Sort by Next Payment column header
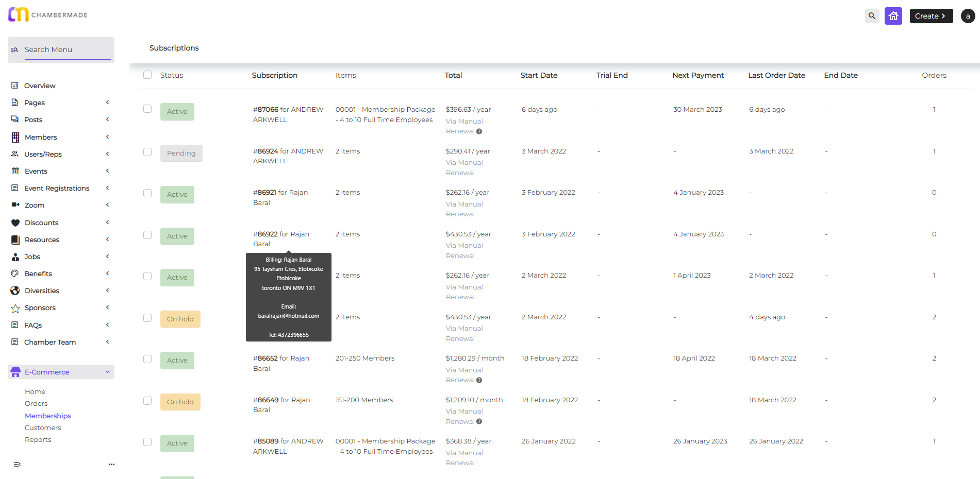This screenshot has width=980, height=479. [x=697, y=75]
